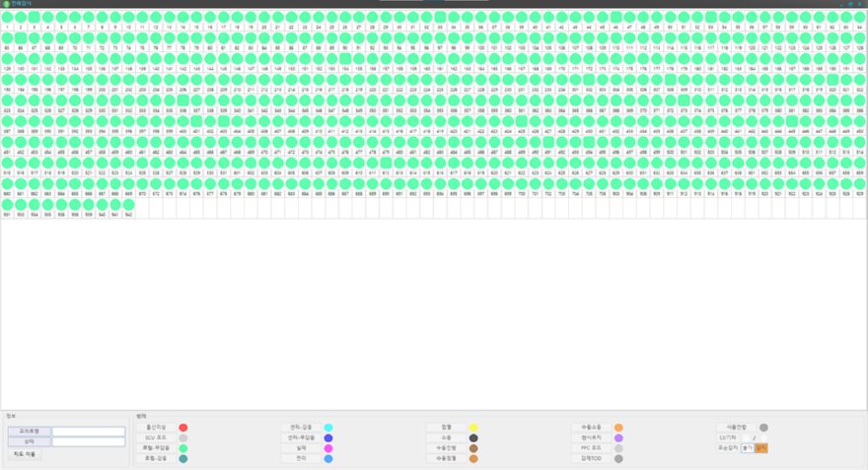Image resolution: width=868 pixels, height=470 pixels.
Task: Open square intersection icon number 66
Action: (21, 38)
